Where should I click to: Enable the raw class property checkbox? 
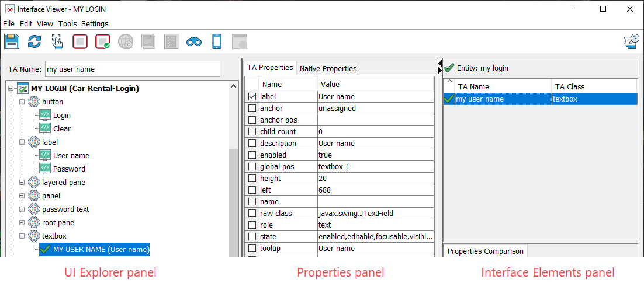click(252, 214)
